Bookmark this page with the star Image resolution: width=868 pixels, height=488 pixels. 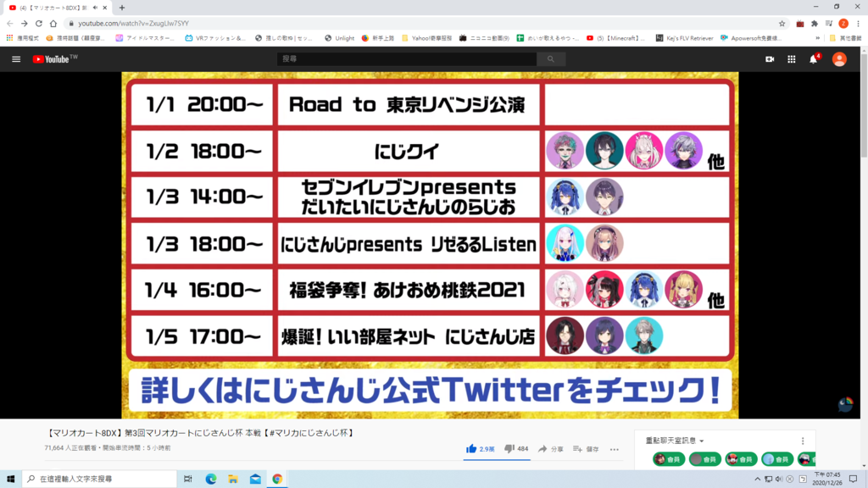(782, 23)
